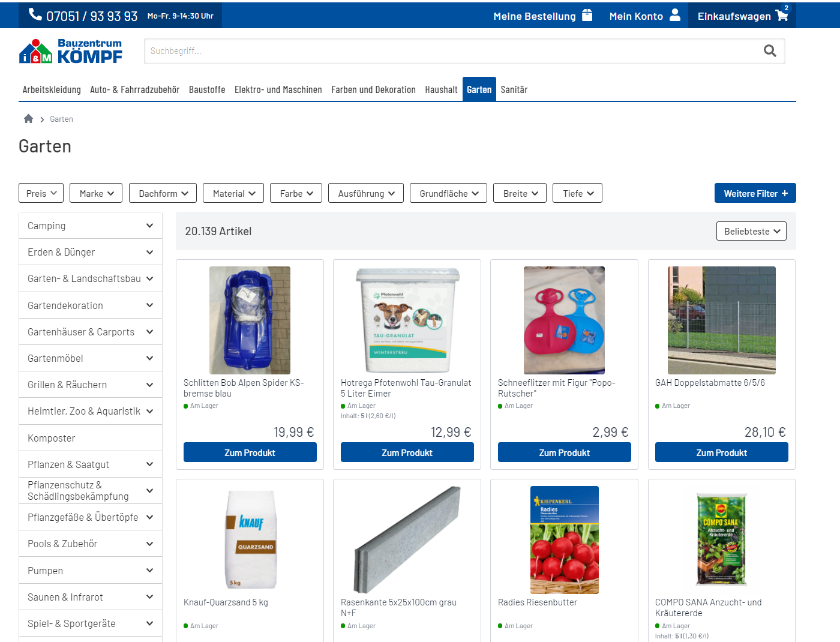Select the Garten tab
The height and width of the screenshot is (642, 840).
point(479,89)
